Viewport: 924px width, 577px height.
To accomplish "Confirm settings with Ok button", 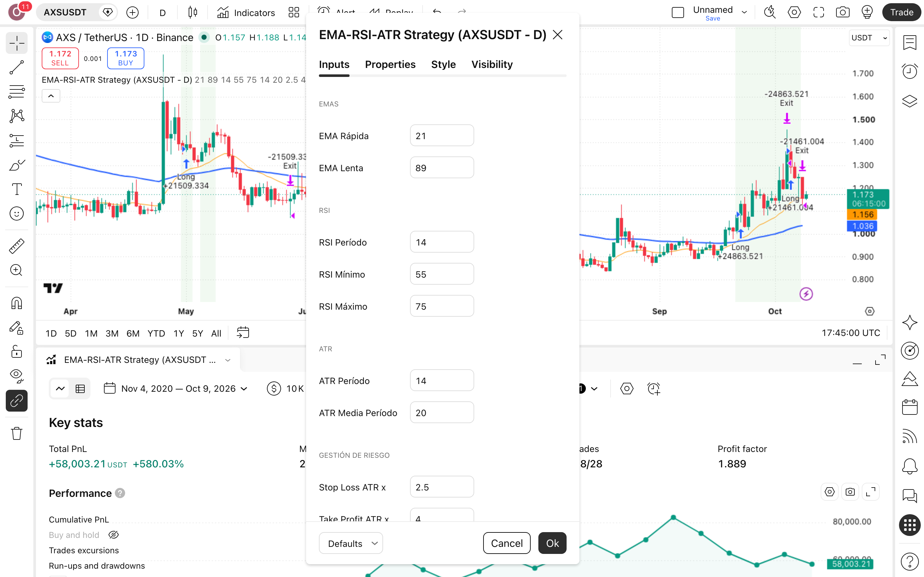I will click(552, 543).
